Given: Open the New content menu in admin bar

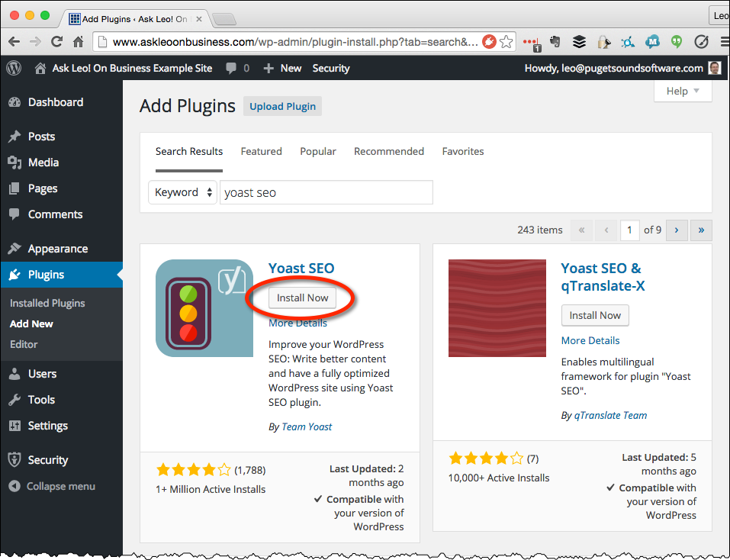Looking at the screenshot, I should pos(282,69).
